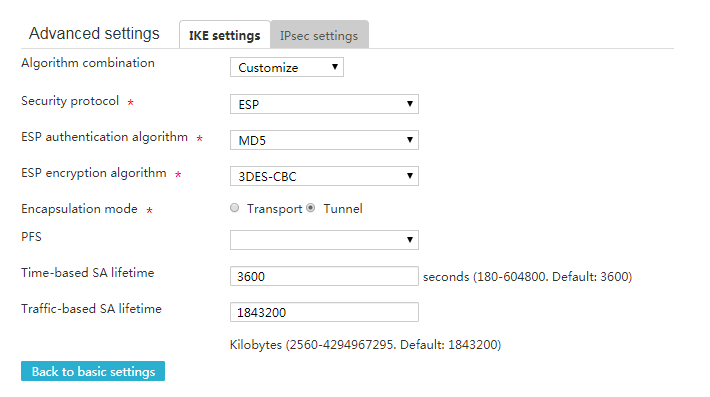Click the Traffic-based SA lifetime field
This screenshot has width=710, height=397.
[x=324, y=312]
